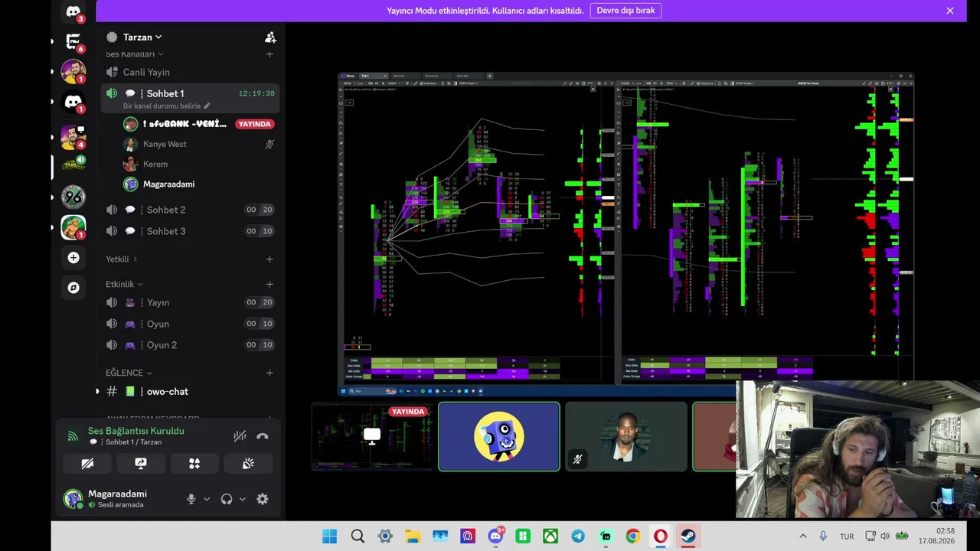Select the streaming screen thumbnail

[372, 436]
